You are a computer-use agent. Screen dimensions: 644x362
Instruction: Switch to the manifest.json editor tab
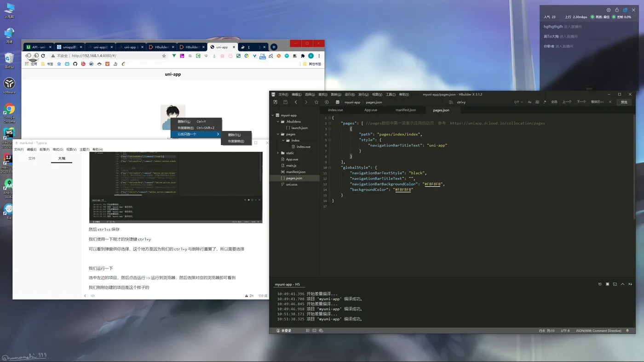point(406,110)
